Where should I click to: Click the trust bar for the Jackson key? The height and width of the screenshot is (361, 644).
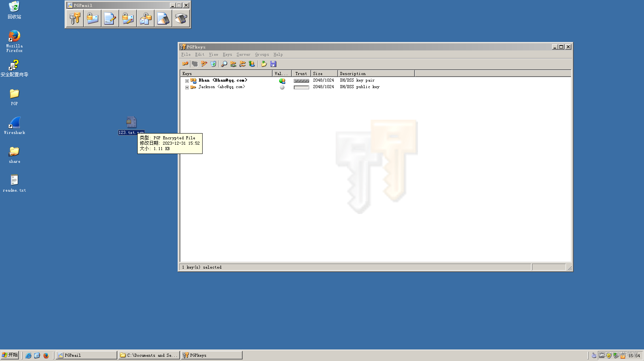301,87
